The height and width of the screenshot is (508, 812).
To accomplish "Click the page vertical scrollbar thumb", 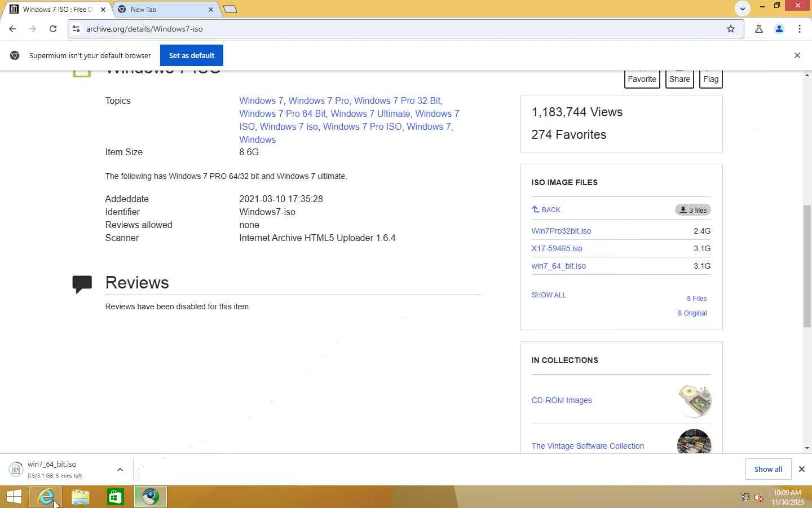I will [x=807, y=266].
